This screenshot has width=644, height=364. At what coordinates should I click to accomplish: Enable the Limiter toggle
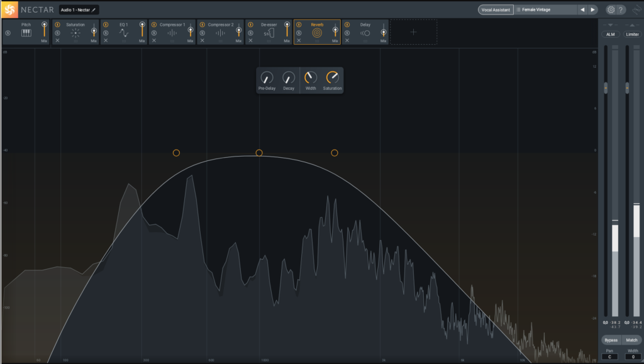coord(632,35)
